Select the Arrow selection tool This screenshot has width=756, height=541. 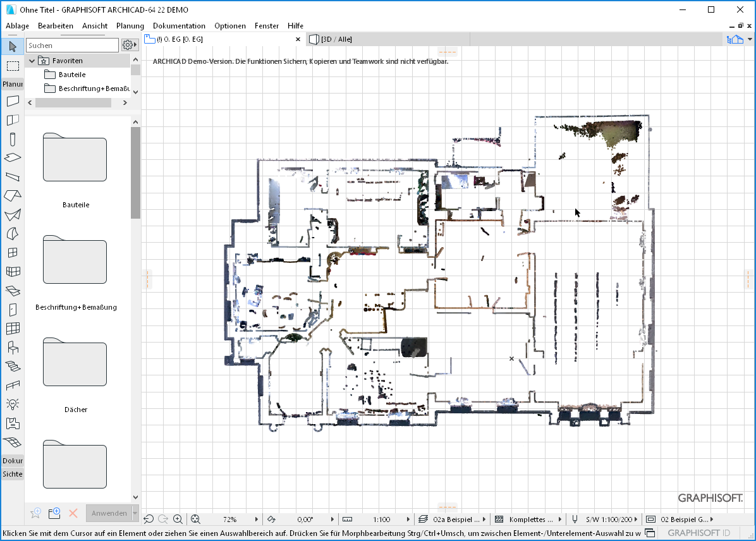13,46
